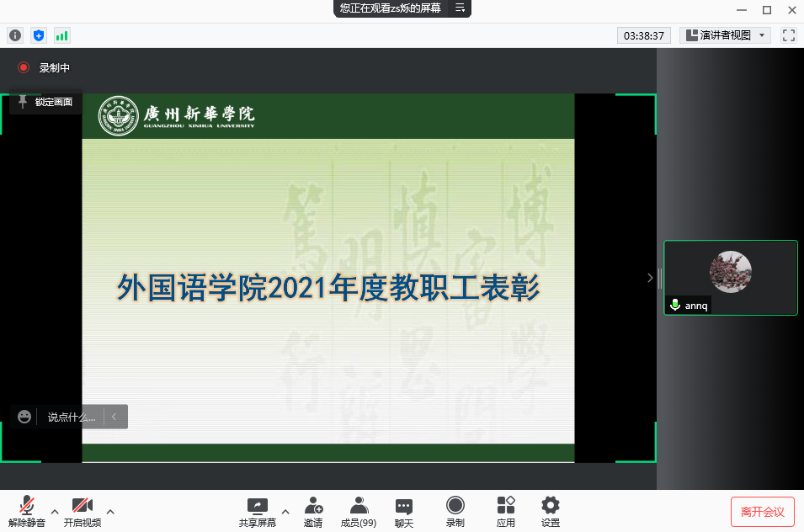Open the emoji reaction picker
The image size is (804, 532).
pyautogui.click(x=24, y=417)
